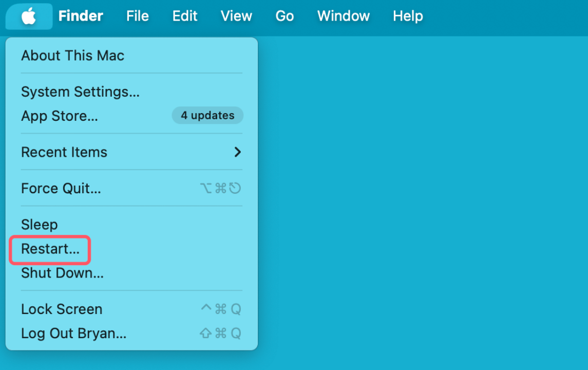
Task: Expand Recent Items submenu chevron arrow
Action: (x=237, y=152)
